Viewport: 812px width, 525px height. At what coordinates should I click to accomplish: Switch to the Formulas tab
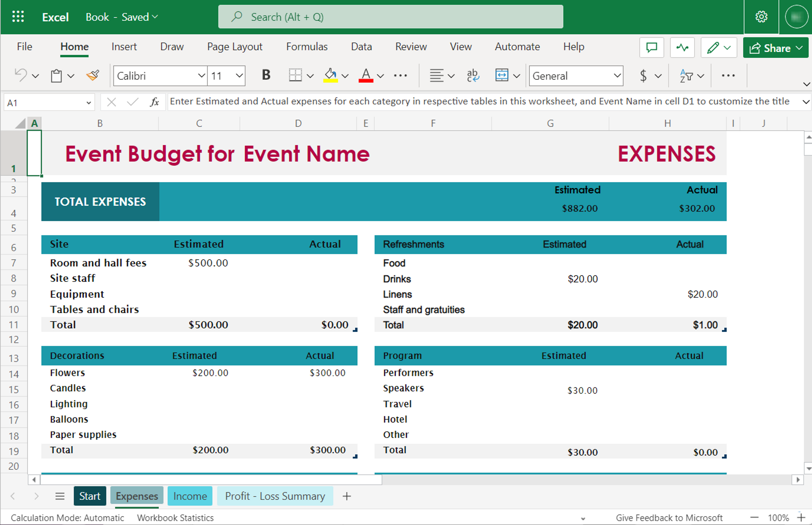(x=307, y=47)
